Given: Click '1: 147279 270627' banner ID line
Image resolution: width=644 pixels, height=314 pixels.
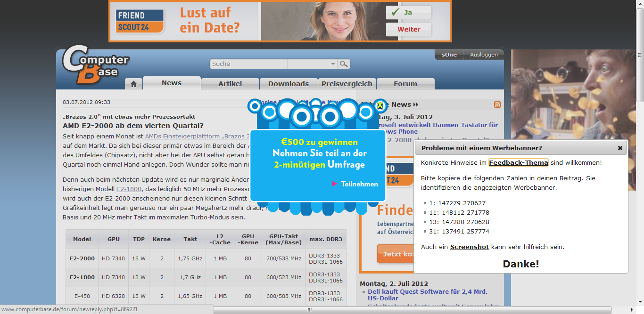Looking at the screenshot, I should [457, 203].
